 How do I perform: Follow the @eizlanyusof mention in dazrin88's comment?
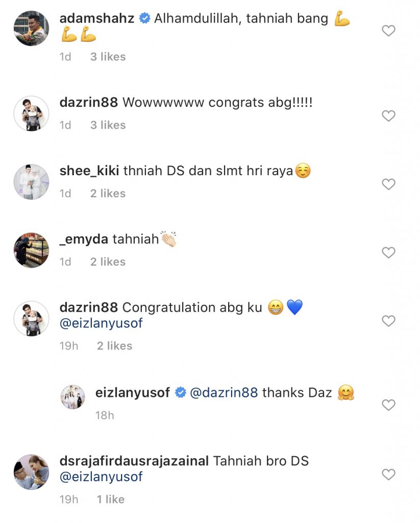[x=101, y=323]
